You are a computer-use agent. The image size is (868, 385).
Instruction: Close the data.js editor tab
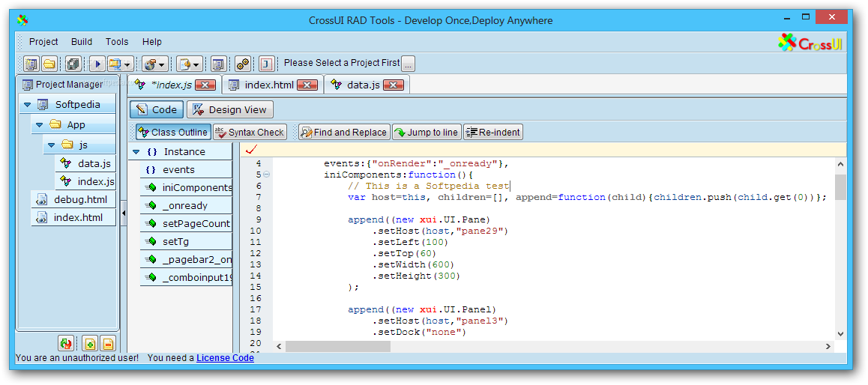[394, 85]
